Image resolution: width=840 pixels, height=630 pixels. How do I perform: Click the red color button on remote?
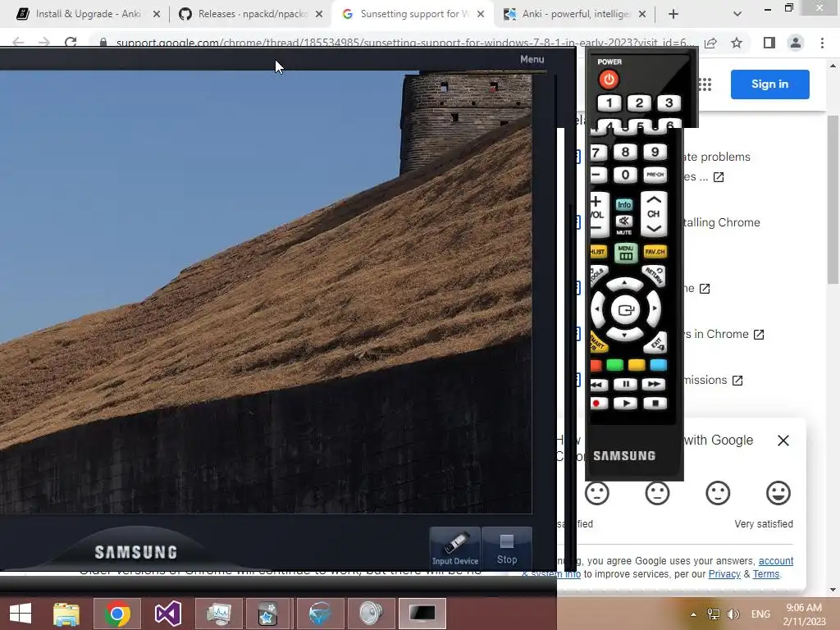(x=596, y=365)
